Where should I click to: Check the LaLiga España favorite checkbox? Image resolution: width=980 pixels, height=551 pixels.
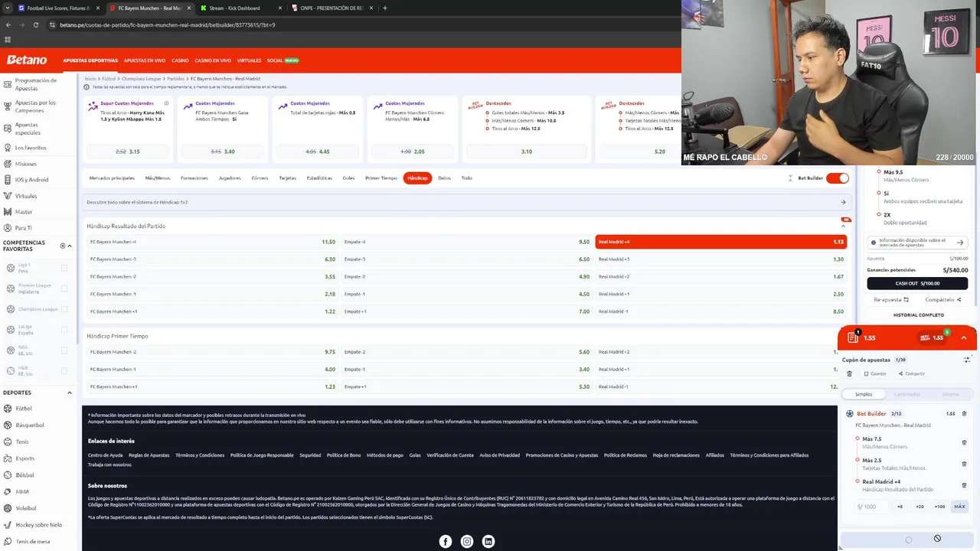point(64,330)
